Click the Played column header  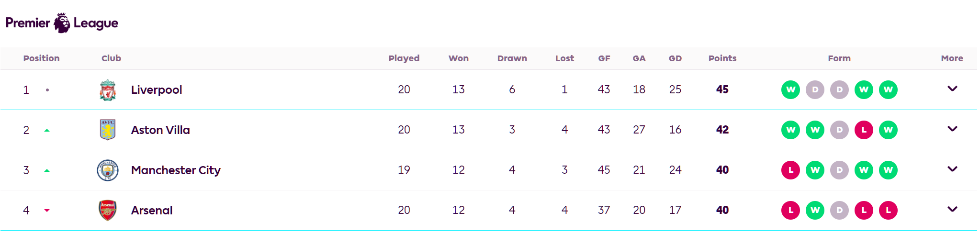(x=404, y=58)
